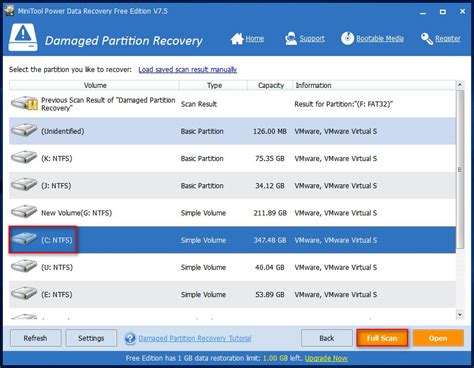Open the Settings button
The height and width of the screenshot is (368, 474).
(x=91, y=338)
